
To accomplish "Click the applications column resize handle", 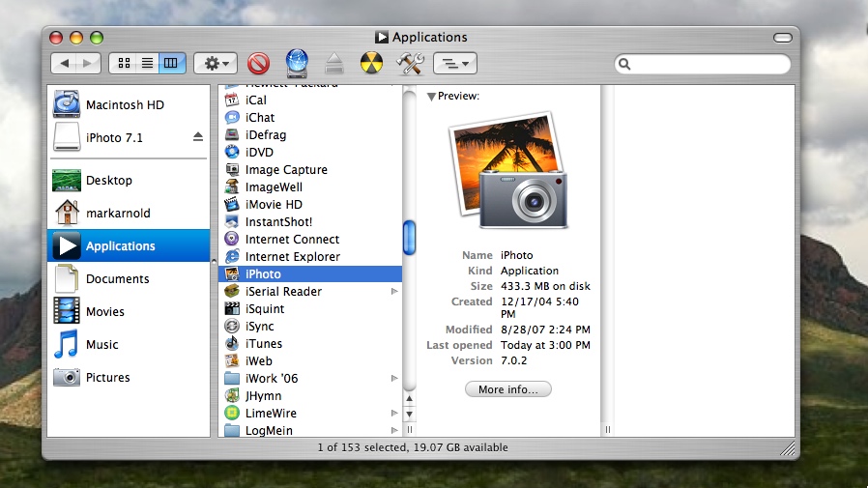I will tap(410, 429).
